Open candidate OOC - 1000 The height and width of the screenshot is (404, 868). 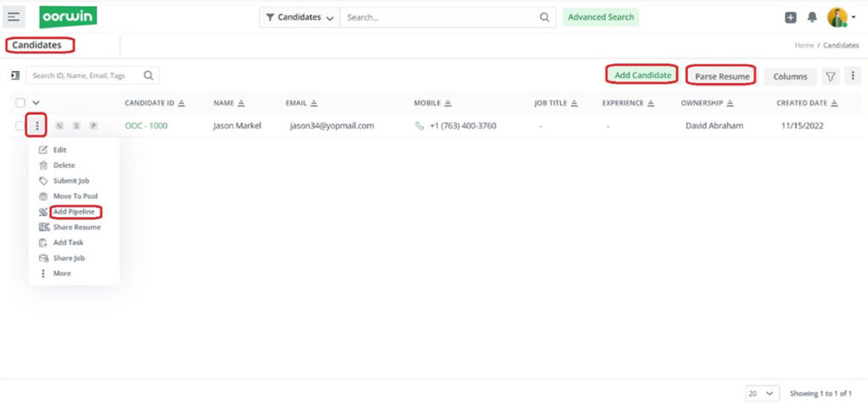(x=146, y=125)
